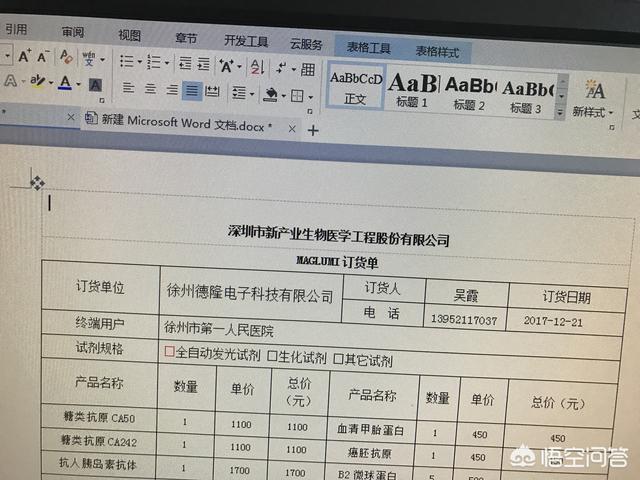640x480 pixels.
Task: Apply shading paint bucket fill
Action: coord(270,95)
